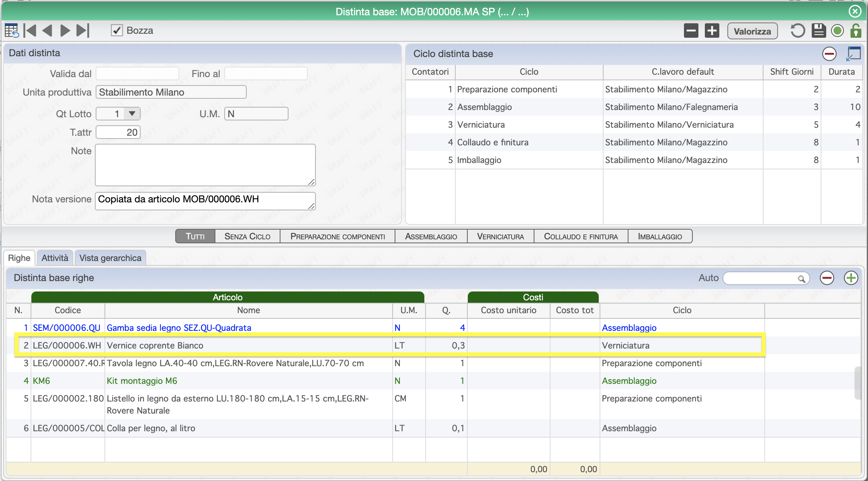The height and width of the screenshot is (481, 868).
Task: Click the U.M. input field
Action: [256, 114]
